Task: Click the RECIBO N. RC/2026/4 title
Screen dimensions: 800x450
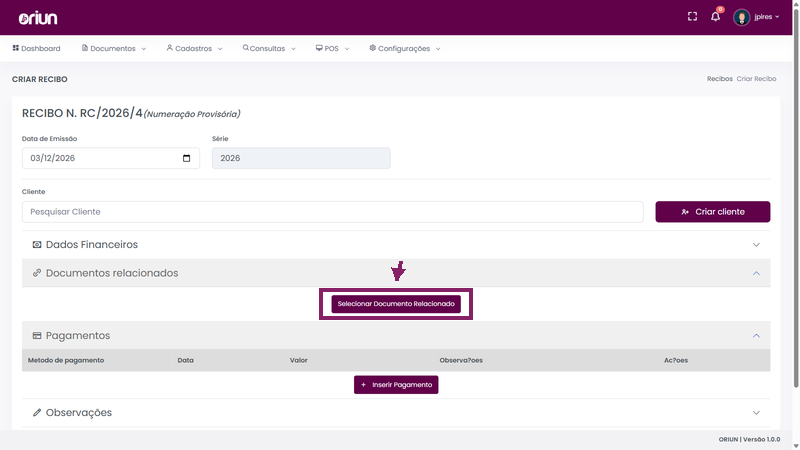Action: pos(82,113)
